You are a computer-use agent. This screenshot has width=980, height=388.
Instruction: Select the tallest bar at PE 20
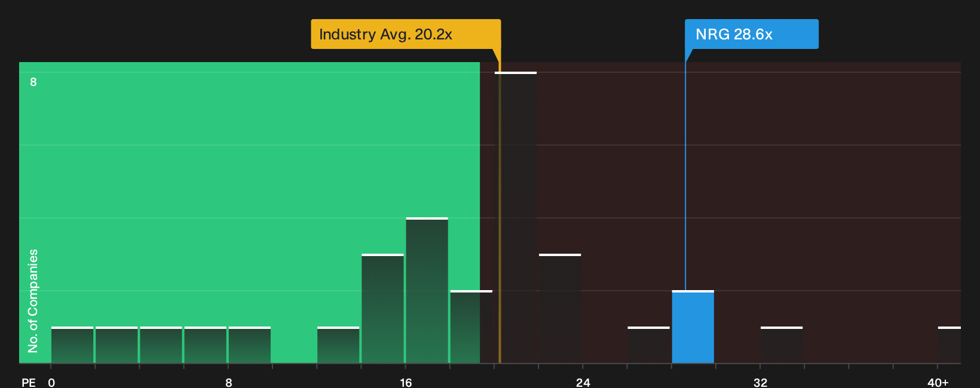click(x=516, y=218)
